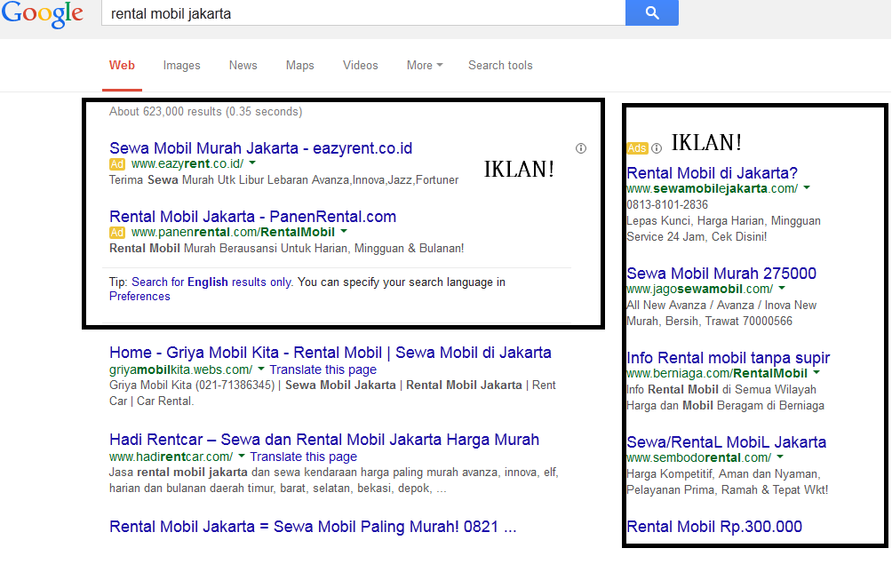Viewport: 892px width, 588px height.
Task: Click About 623,000 results text
Action: [x=205, y=111]
